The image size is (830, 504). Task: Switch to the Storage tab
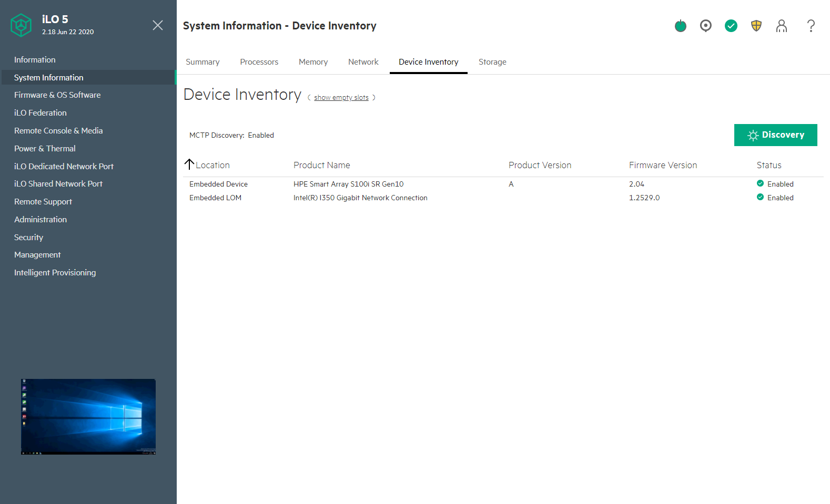click(x=493, y=62)
